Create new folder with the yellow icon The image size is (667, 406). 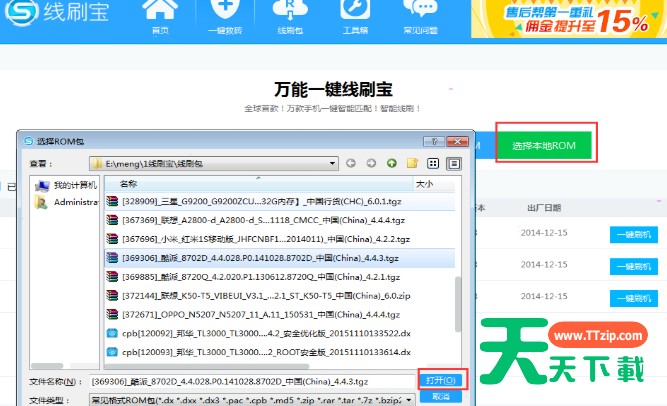point(412,163)
